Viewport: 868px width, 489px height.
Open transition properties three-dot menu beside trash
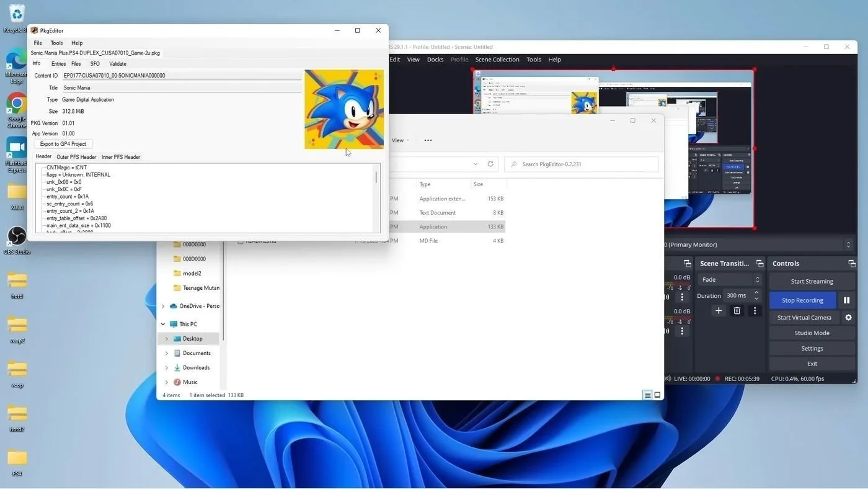click(x=755, y=311)
